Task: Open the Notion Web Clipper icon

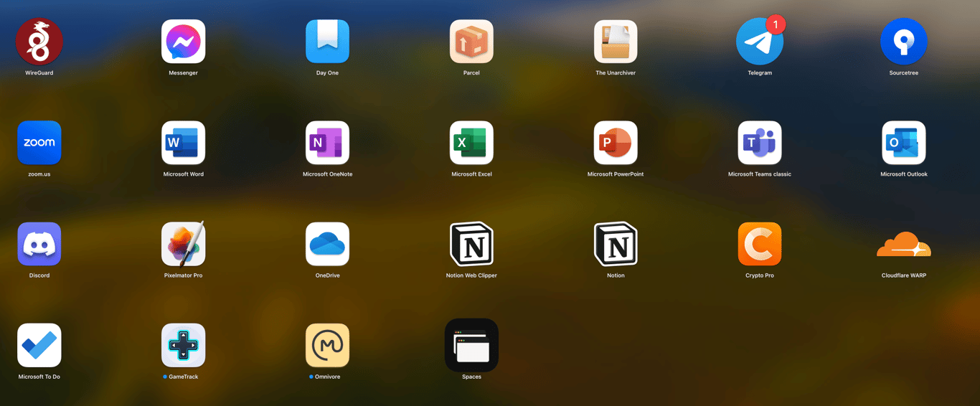Action: coord(471,244)
